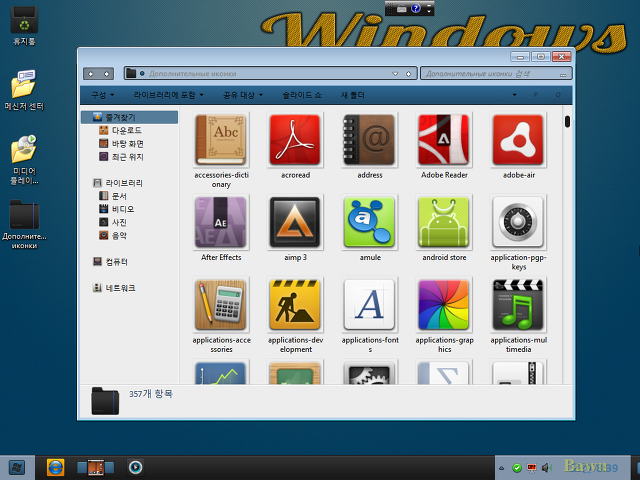Image resolution: width=640 pixels, height=480 pixels.
Task: Select 컴퓨터 in the navigation pane
Action: [110, 262]
